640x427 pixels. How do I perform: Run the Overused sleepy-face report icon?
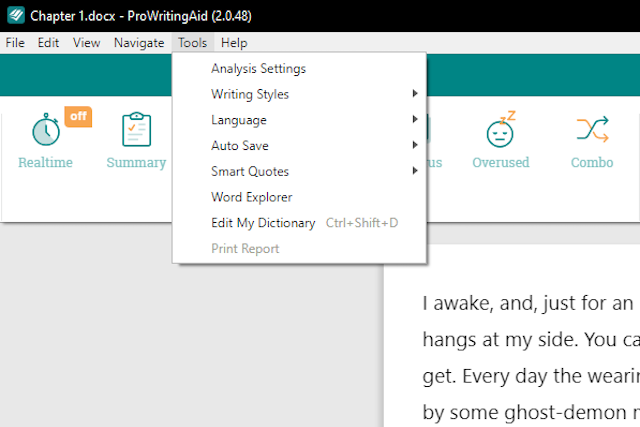501,129
